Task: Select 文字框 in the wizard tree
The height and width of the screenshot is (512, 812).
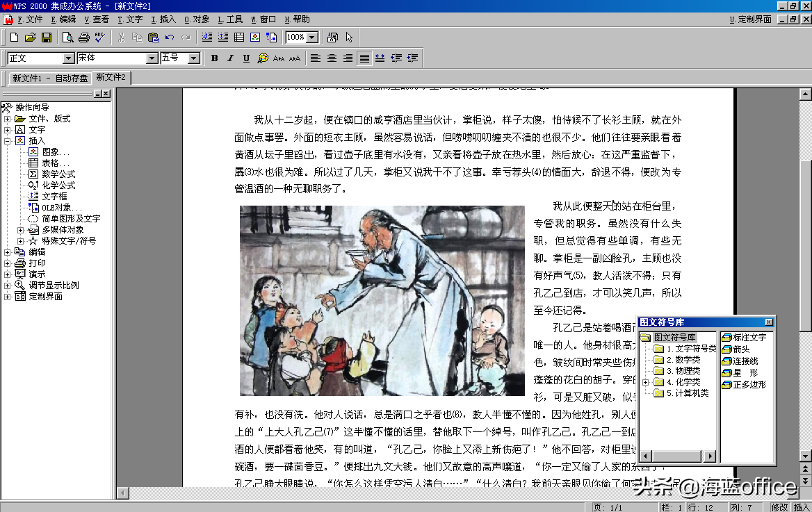Action: point(54,196)
